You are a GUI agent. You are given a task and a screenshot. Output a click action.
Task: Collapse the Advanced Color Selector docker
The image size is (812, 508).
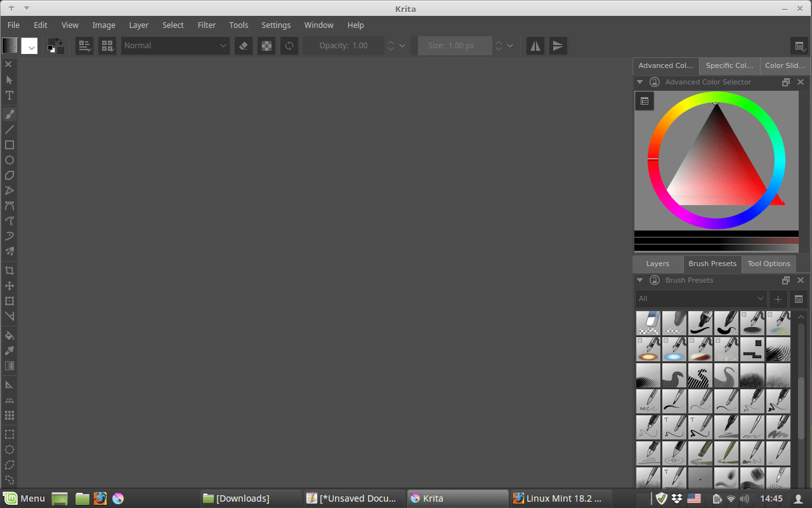point(639,81)
